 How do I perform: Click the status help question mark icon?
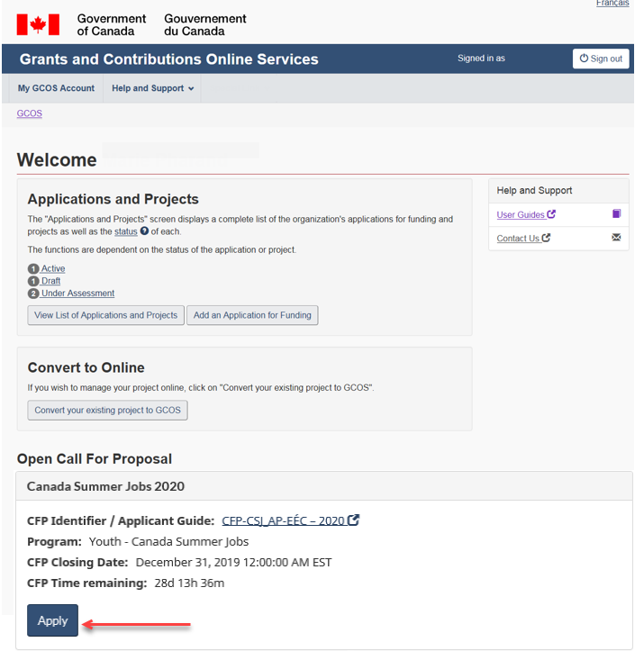(x=144, y=231)
